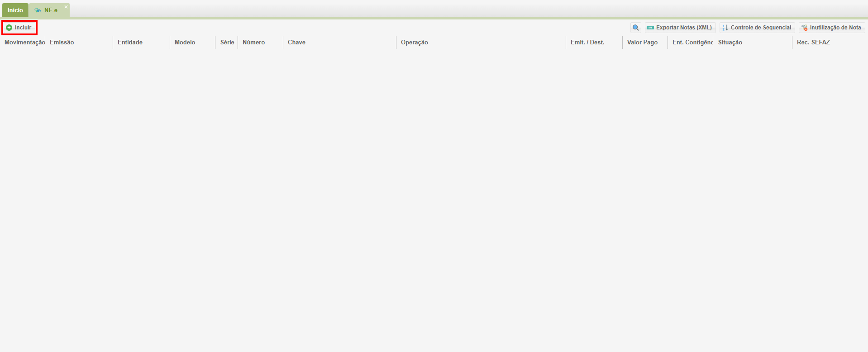Click the Ent. Contigência column header
The height and width of the screenshot is (352, 868).
coord(692,42)
